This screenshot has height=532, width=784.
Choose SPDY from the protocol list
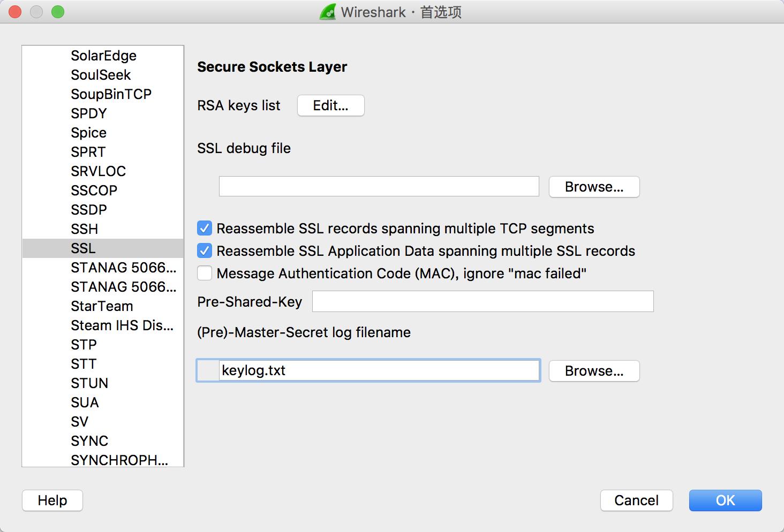(x=89, y=113)
